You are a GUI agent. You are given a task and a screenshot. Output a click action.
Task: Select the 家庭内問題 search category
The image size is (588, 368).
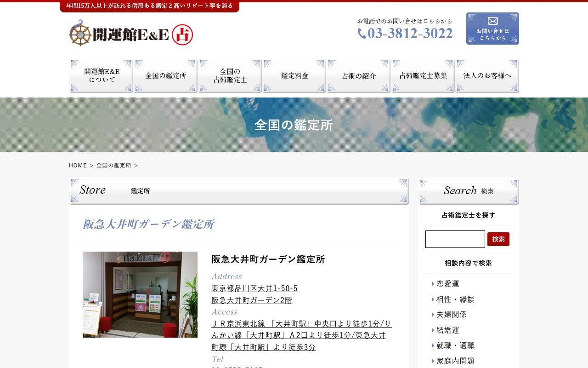(455, 361)
